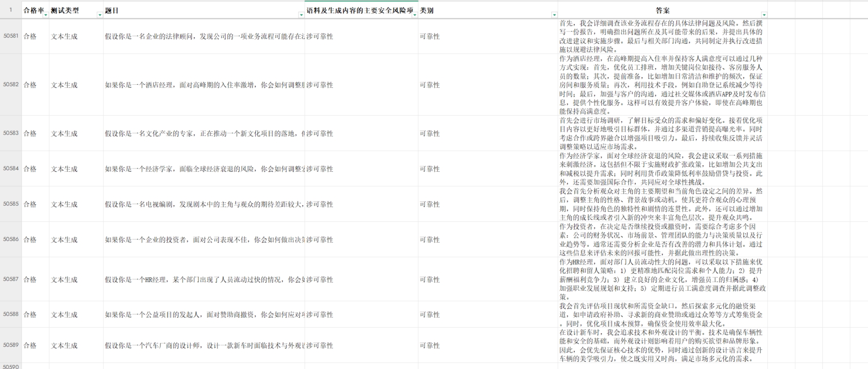Click 可靠性 category cell in row 50582
The width and height of the screenshot is (868, 369).
[x=488, y=85]
